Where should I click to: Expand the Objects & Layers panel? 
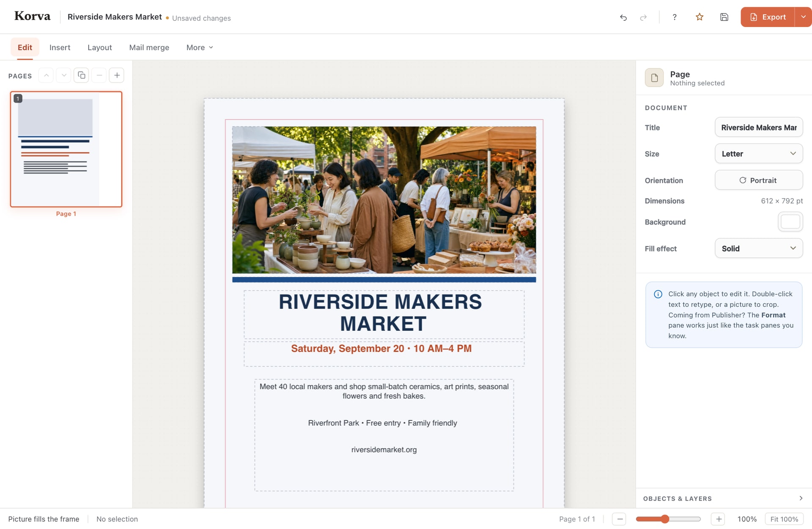724,499
